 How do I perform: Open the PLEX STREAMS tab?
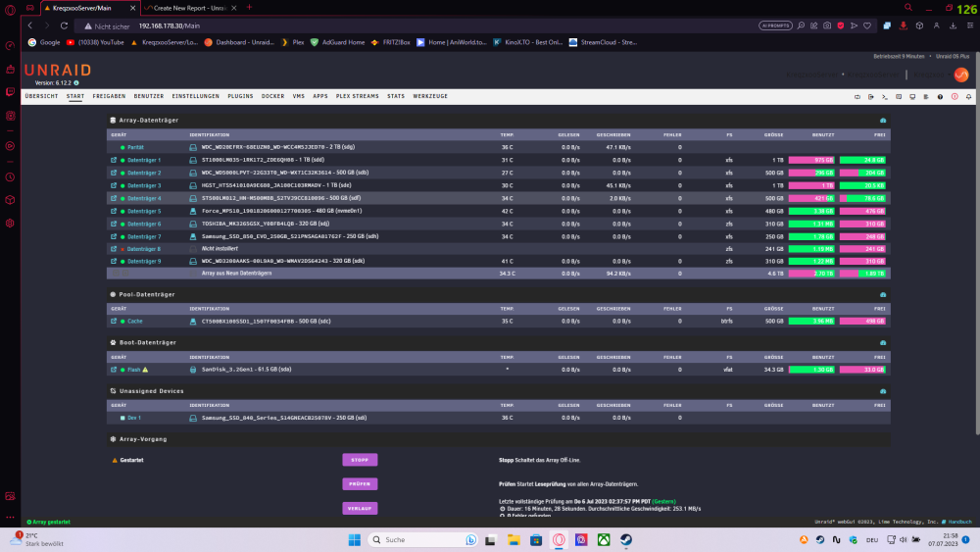(x=357, y=96)
